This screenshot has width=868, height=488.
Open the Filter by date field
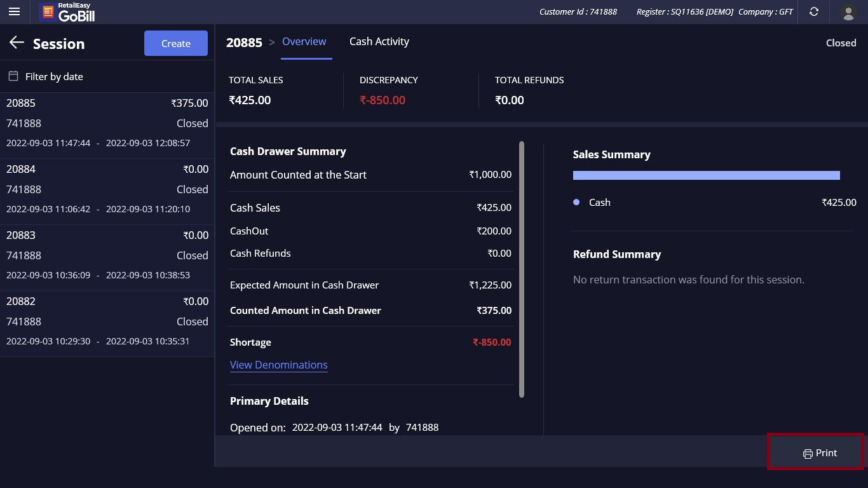pos(54,76)
